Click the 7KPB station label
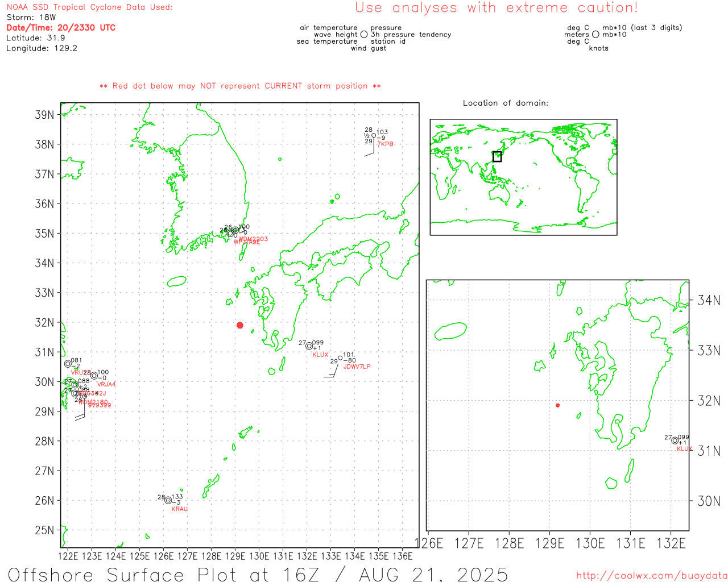This screenshot has height=582, width=728. click(x=386, y=144)
